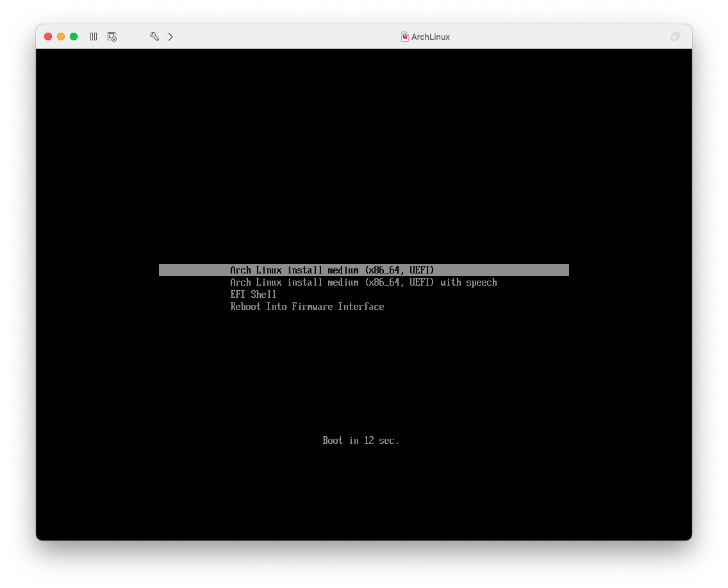The image size is (728, 588).
Task: Click the 'Boot in 12 sec.' countdown text
Action: click(361, 441)
